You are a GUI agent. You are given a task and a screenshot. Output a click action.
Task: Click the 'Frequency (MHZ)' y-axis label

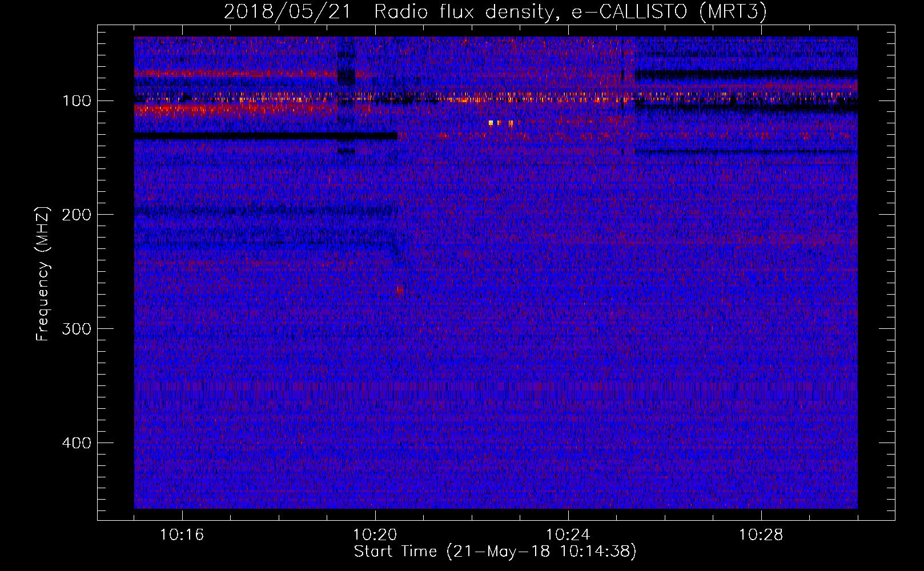click(x=43, y=274)
